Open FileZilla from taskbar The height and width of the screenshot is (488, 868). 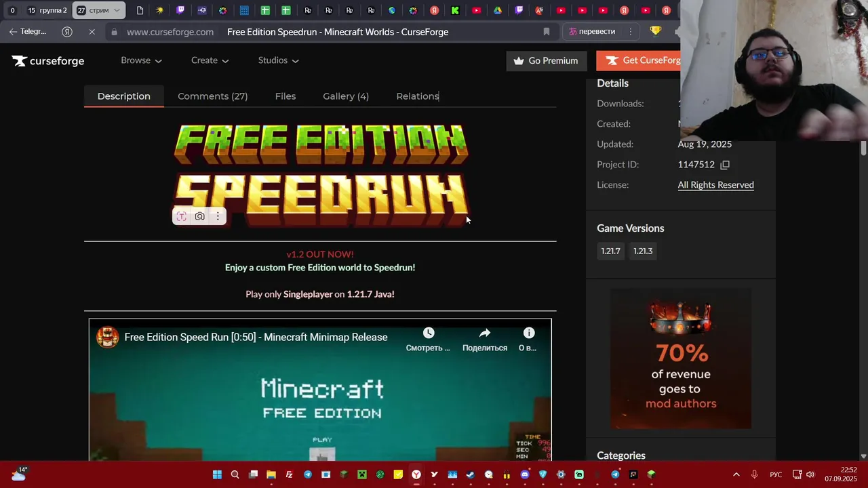(290, 474)
